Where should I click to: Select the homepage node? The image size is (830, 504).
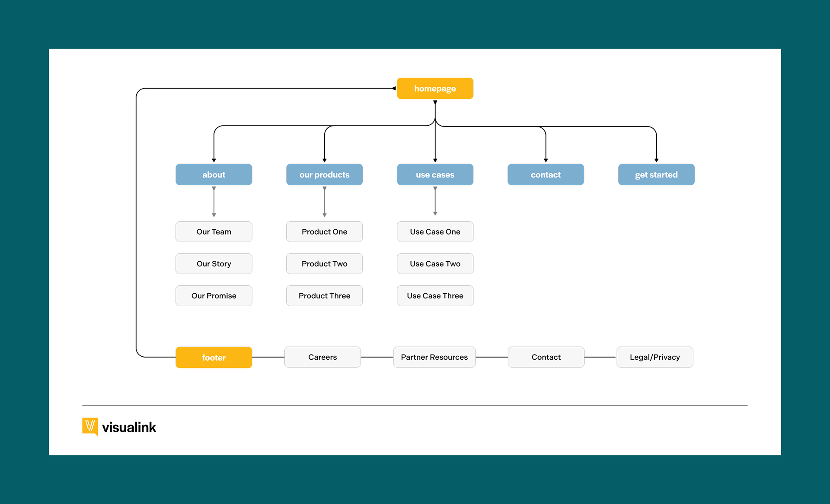coord(435,88)
